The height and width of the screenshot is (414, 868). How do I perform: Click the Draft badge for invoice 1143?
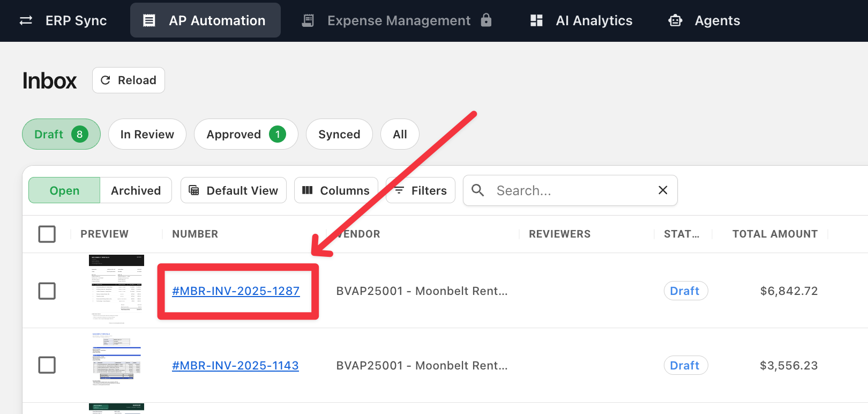pyautogui.click(x=686, y=365)
